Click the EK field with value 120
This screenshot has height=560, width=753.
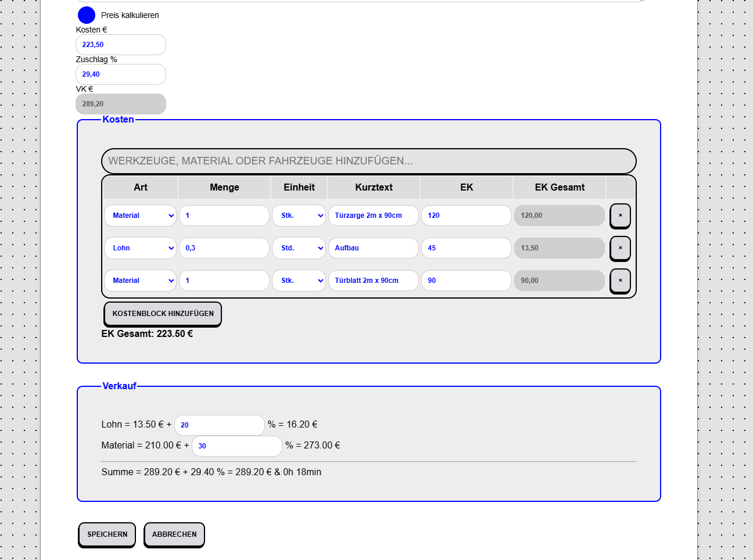click(x=466, y=216)
